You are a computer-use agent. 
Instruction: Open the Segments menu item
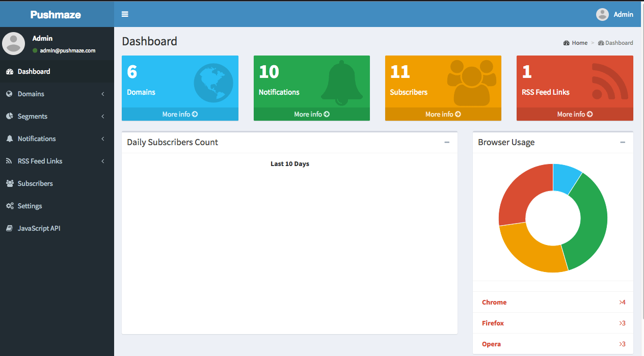(57, 116)
